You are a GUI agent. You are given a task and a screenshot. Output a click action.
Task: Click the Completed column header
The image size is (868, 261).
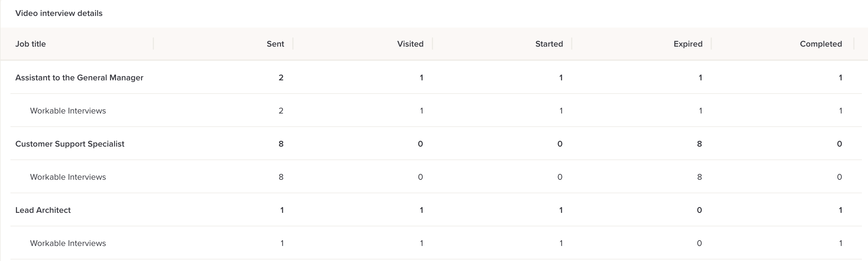pos(820,44)
